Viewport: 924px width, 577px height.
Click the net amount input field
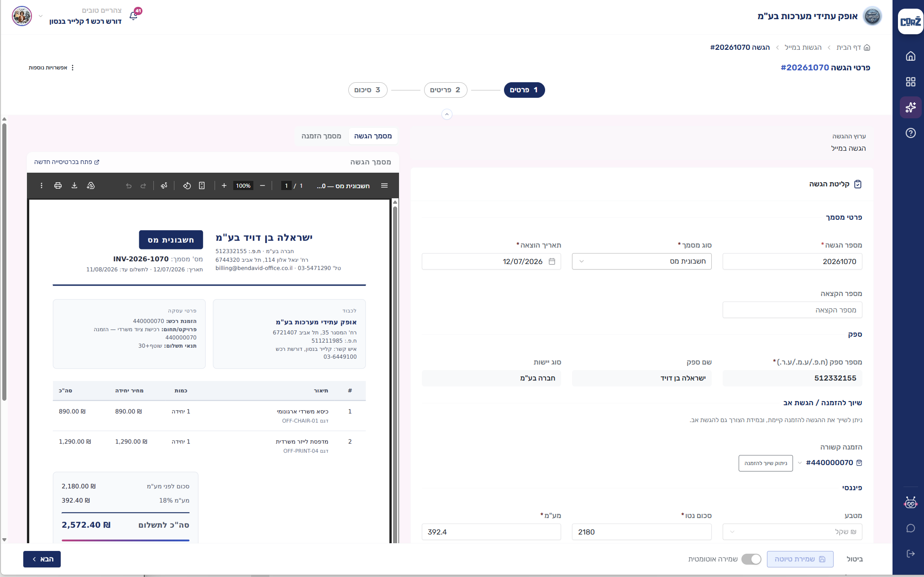641,532
